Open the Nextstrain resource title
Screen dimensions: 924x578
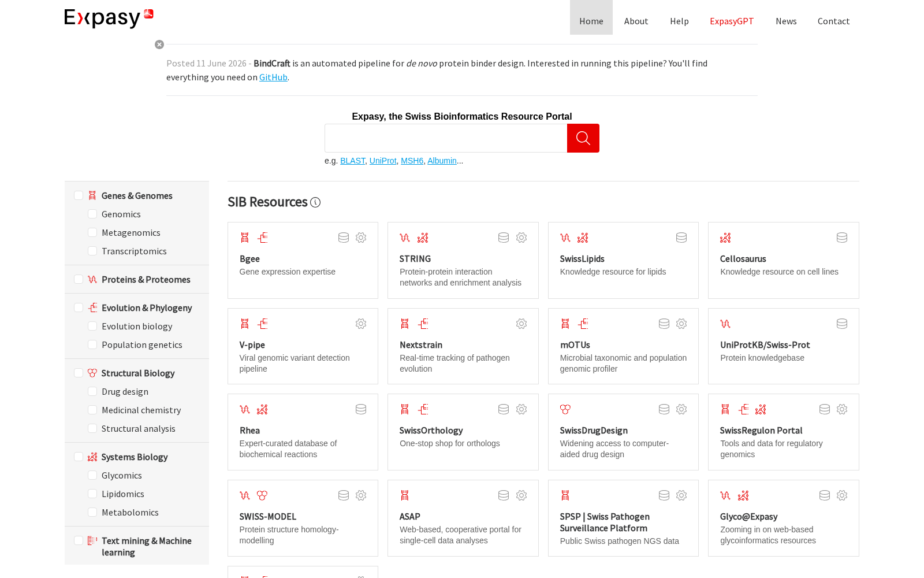(x=421, y=345)
